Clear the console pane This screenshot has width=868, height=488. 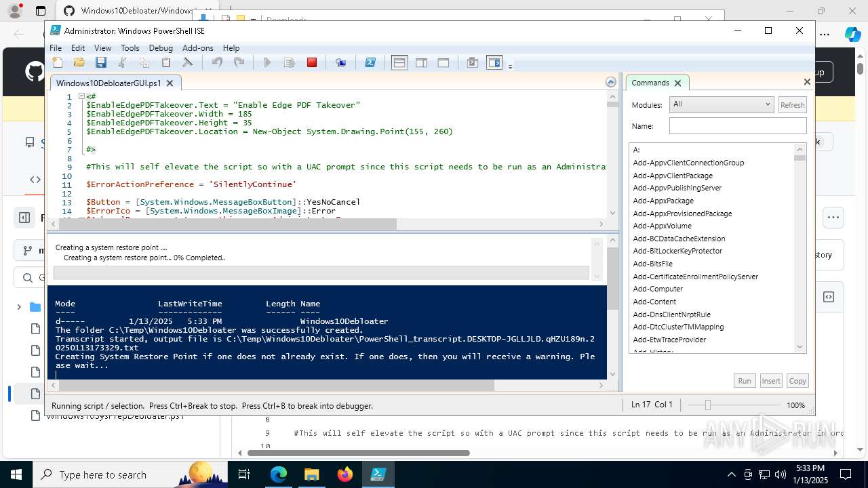pos(188,62)
